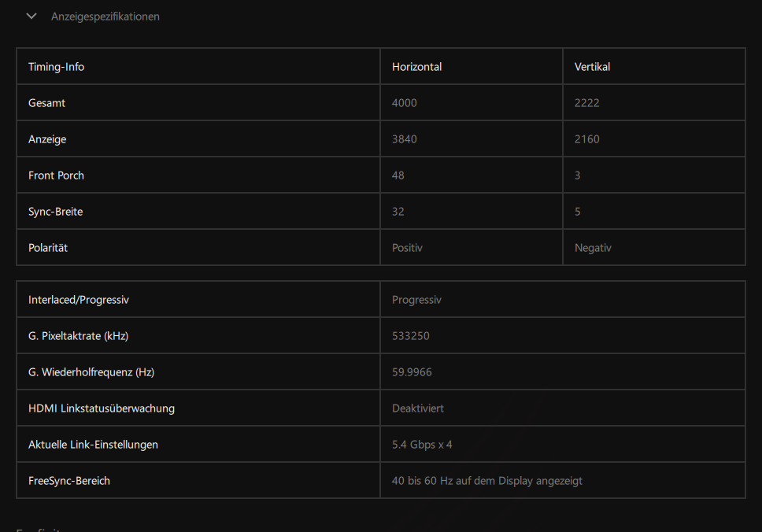
Task: Click the Horizontal column header
Action: pyautogui.click(x=416, y=67)
